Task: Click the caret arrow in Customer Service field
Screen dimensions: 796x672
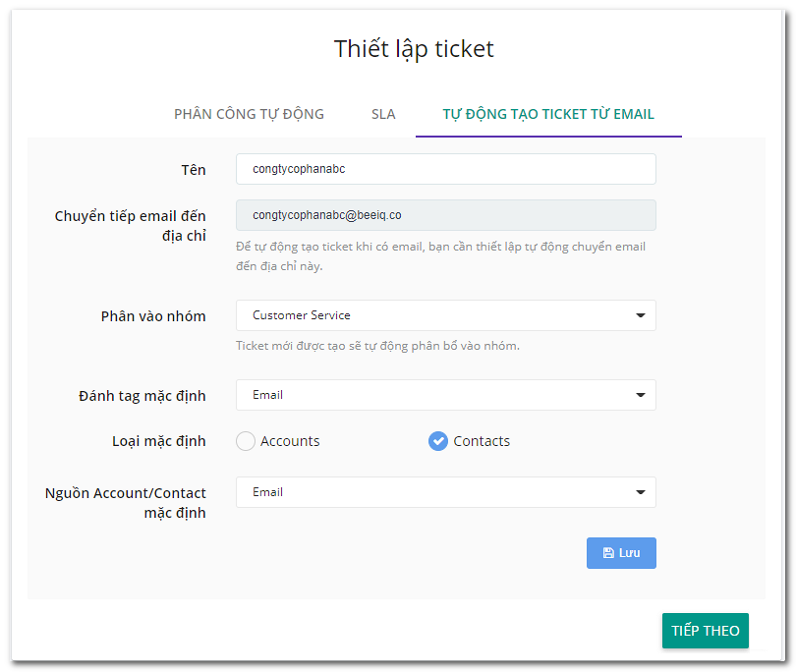Action: click(641, 315)
